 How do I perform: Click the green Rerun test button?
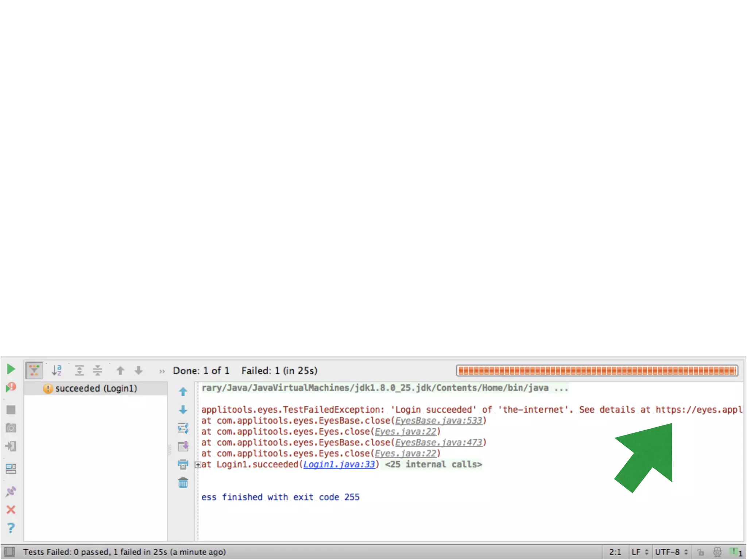(11, 369)
